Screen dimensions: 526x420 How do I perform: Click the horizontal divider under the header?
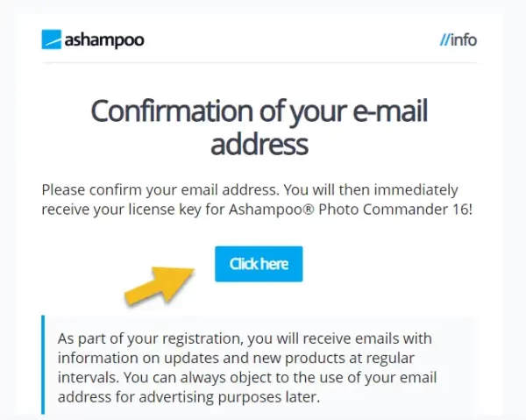click(260, 63)
